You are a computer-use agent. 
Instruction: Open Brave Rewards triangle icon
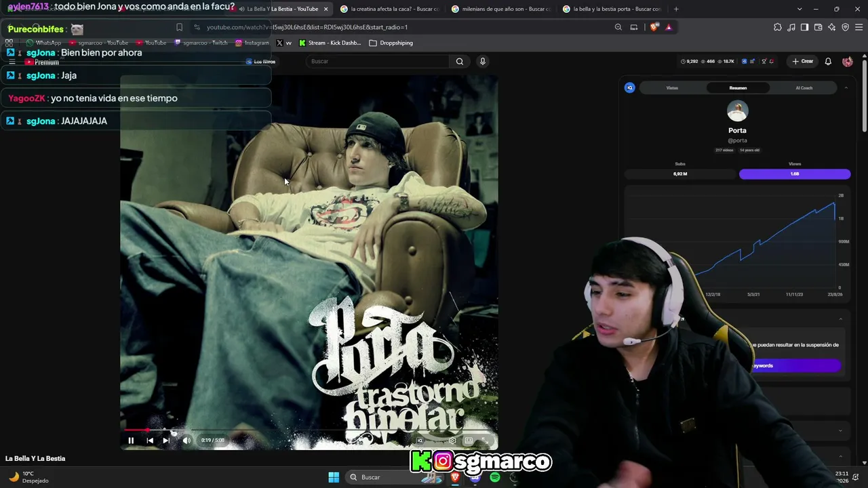click(x=669, y=27)
